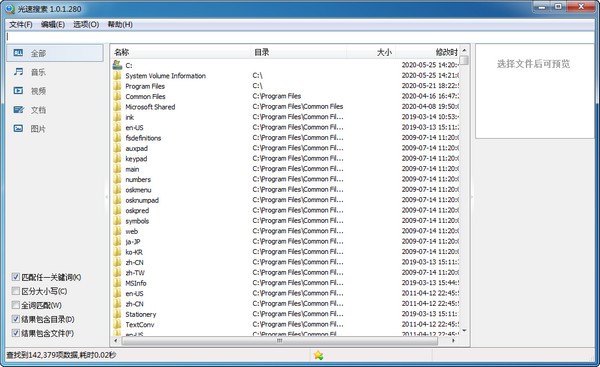Open the 选项(O) menu
This screenshot has height=367, width=600.
point(86,24)
